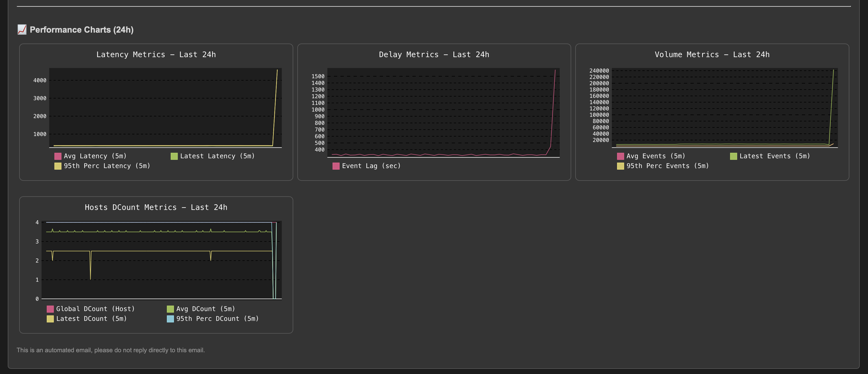The image size is (868, 374).
Task: Click the Latency Metrics chart title
Action: (156, 55)
